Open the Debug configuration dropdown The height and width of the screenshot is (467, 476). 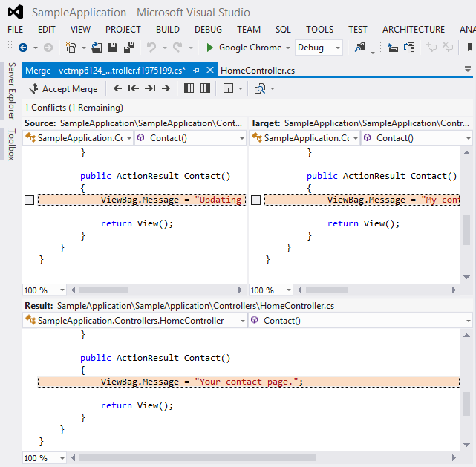coord(338,48)
